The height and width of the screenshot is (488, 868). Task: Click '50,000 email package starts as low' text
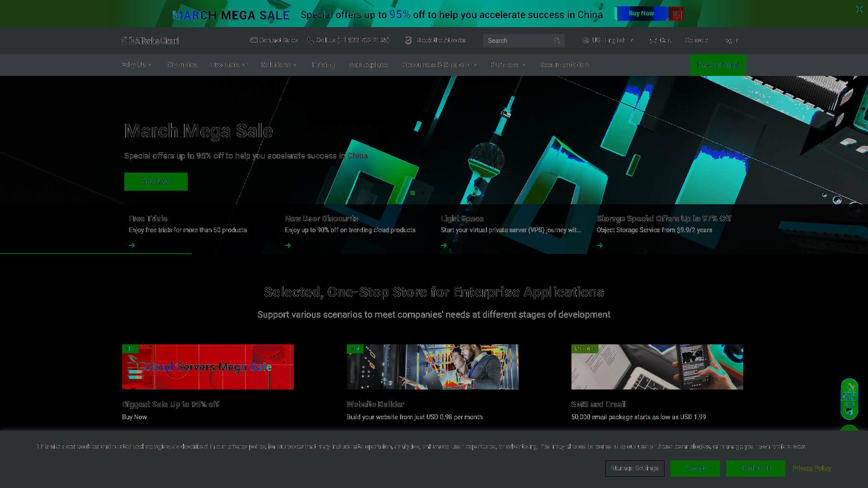click(638, 417)
